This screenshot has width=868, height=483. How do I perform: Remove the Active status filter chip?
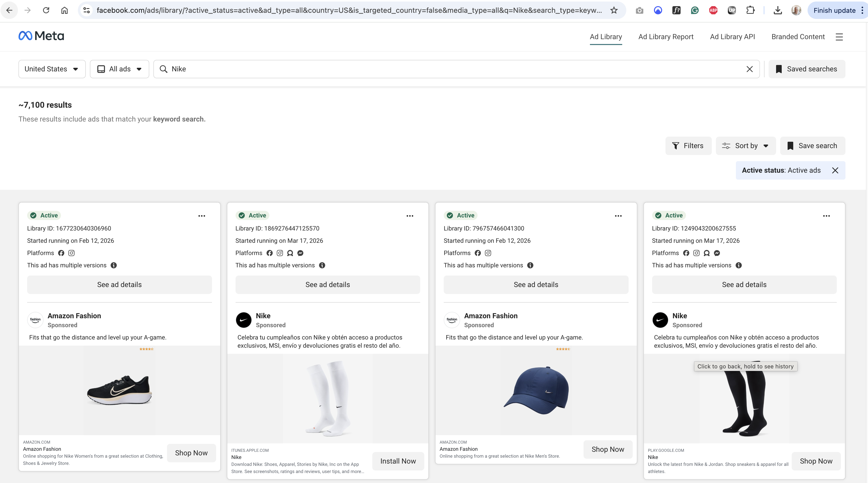tap(835, 170)
